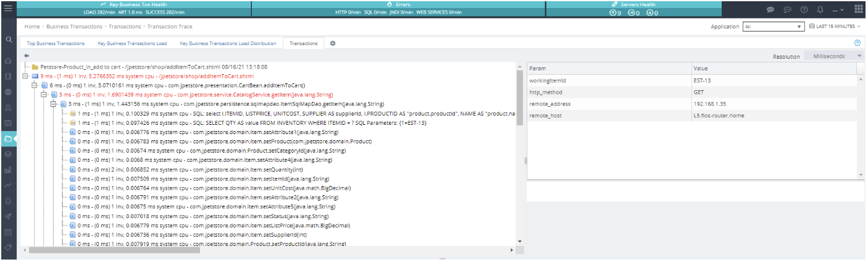Click the method icon on setAttribute1 row
The height and width of the screenshot is (262, 868).
[73, 132]
